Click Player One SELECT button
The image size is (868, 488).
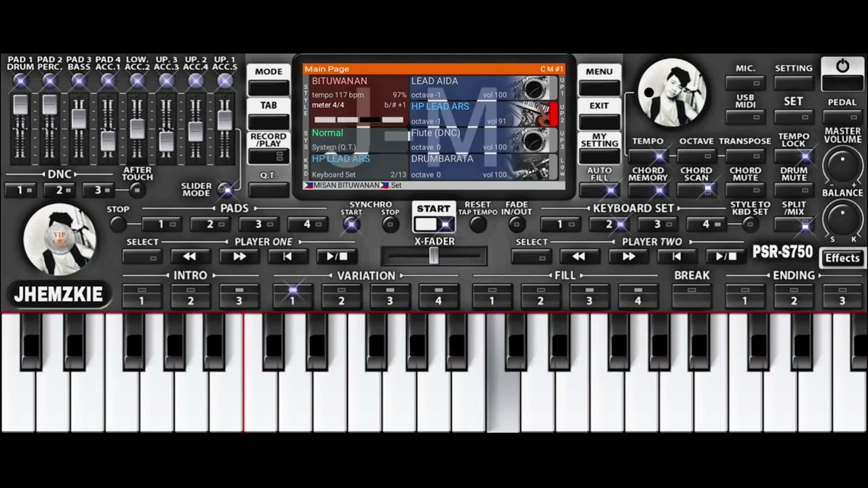click(142, 257)
